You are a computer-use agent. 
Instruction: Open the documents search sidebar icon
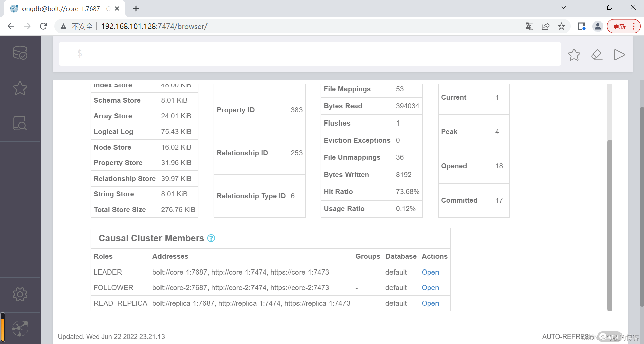click(x=20, y=124)
